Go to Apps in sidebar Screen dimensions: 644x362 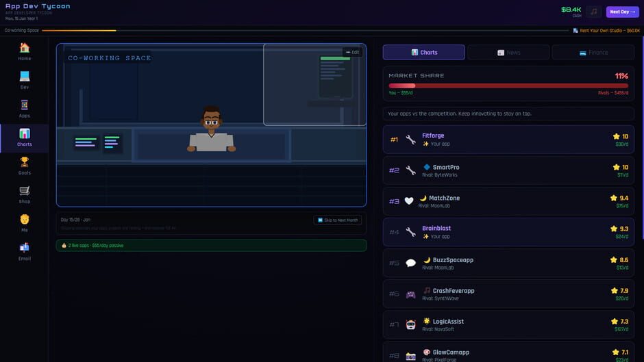click(x=24, y=109)
